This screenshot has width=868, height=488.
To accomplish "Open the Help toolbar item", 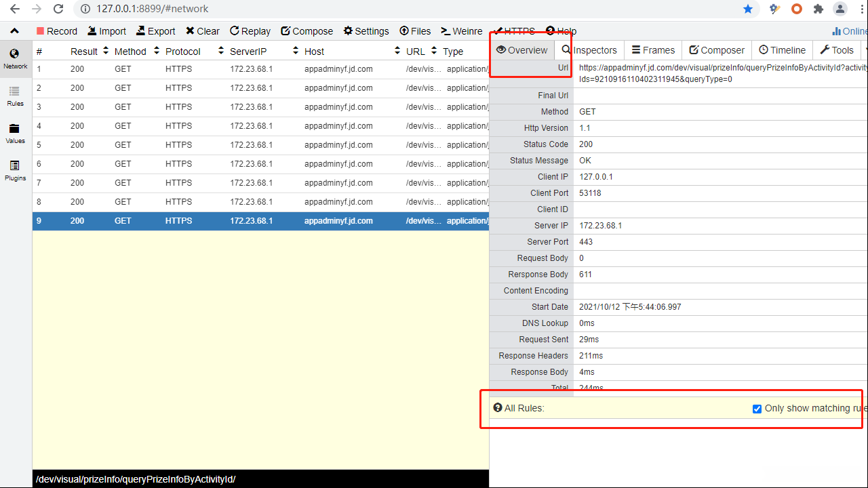I will pos(561,31).
